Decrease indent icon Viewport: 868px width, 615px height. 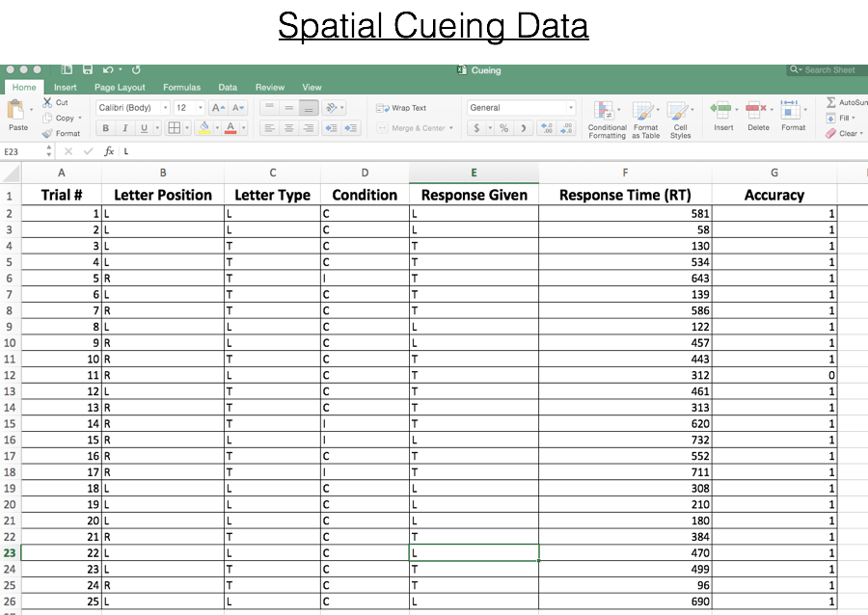click(331, 128)
